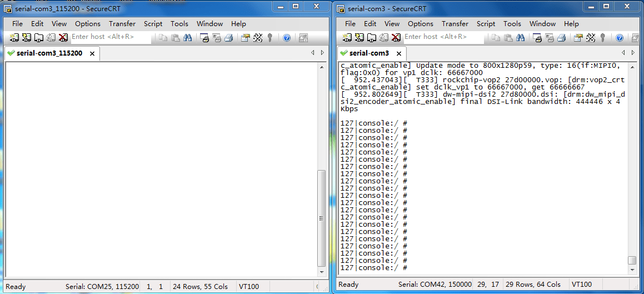This screenshot has height=294, width=644.
Task: Click Paste icon in right serial-com3 window
Action: (508, 38)
